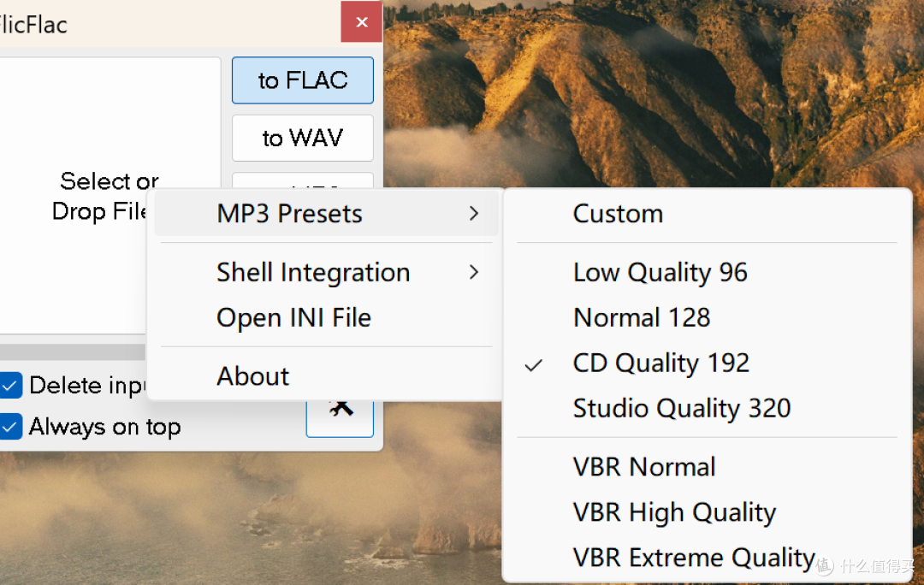Image resolution: width=924 pixels, height=585 pixels.
Task: Click the to WAV conversion button
Action: 302,138
